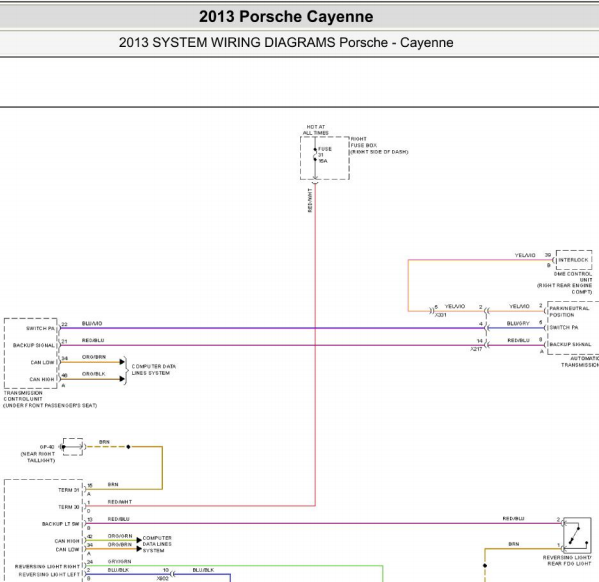
Task: Click the "2013 Porsche Cayenne" title heading
Action: click(x=286, y=17)
